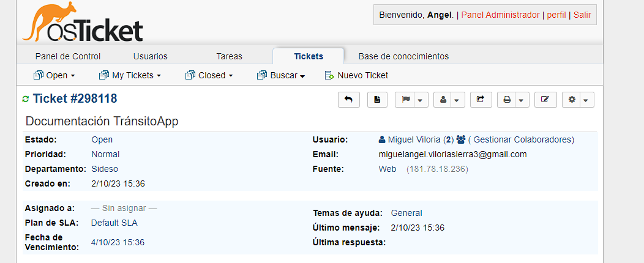This screenshot has width=644, height=263.
Task: Click the Nuevo Ticket button
Action: tap(356, 75)
